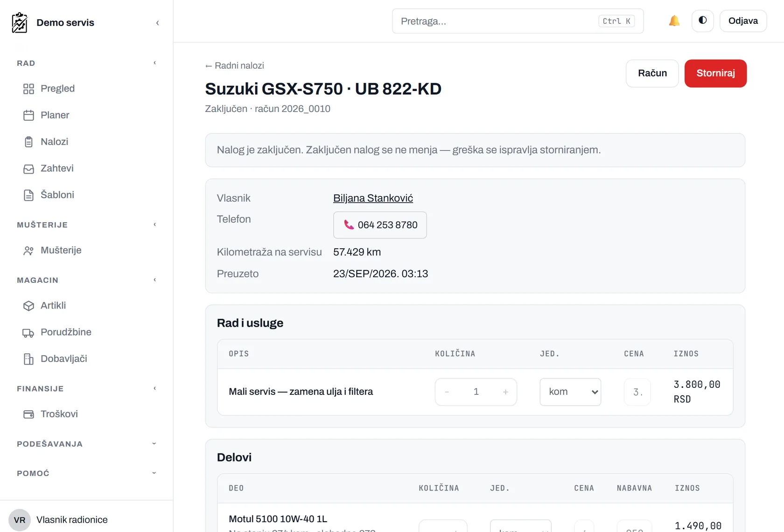Click the Pregled grid icon
Image resolution: width=784 pixels, height=532 pixels.
[x=29, y=89]
